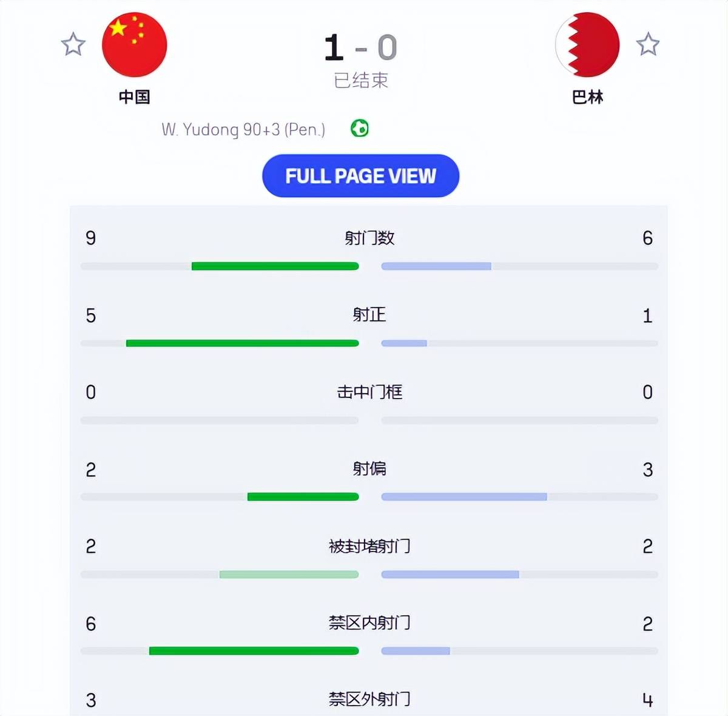Click China's green 射门数 bar
Viewport: 728px width, 716px height.
click(x=275, y=266)
